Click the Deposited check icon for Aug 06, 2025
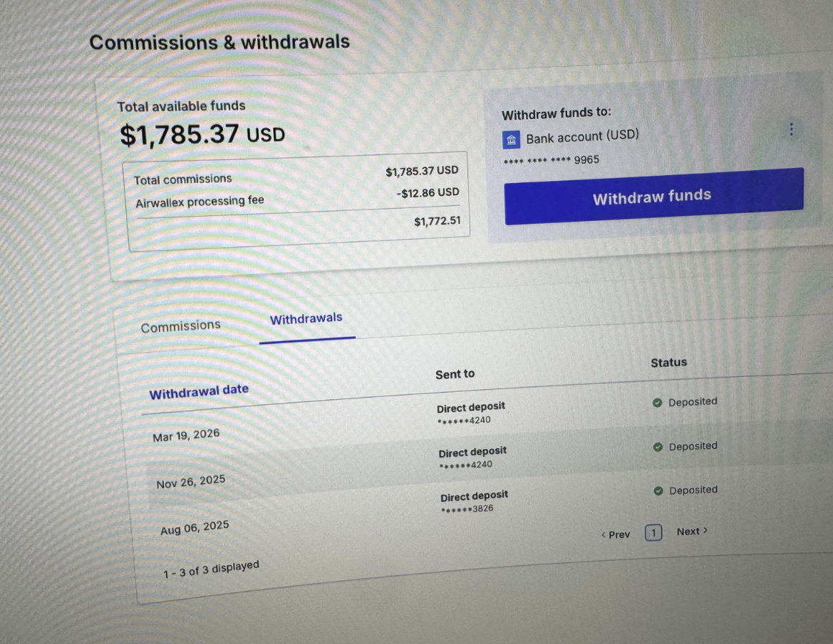 click(659, 490)
